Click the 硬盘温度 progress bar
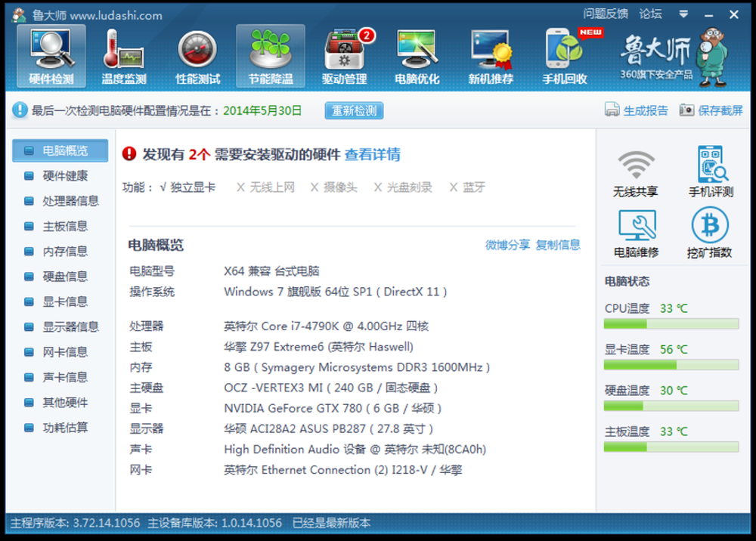This screenshot has height=541, width=756. point(671,406)
